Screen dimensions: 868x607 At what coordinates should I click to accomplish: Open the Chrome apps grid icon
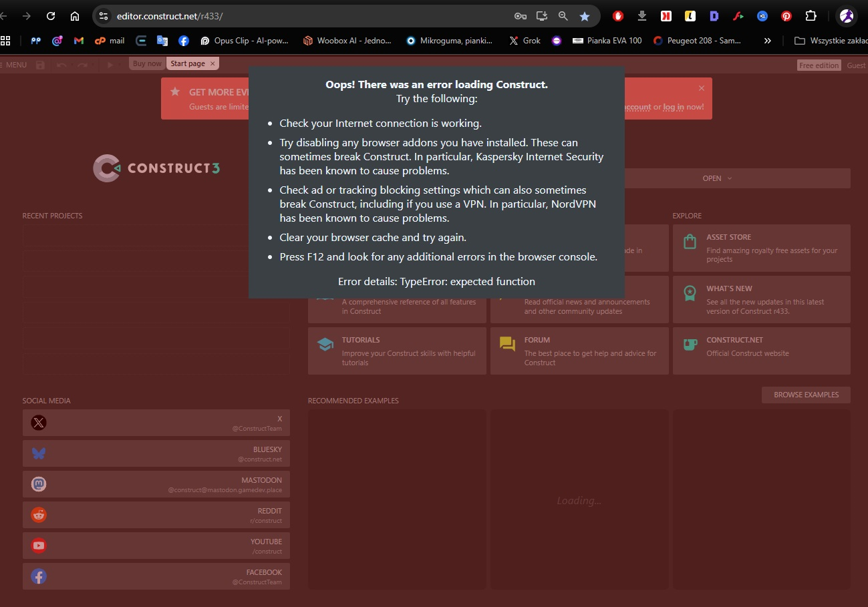point(5,41)
